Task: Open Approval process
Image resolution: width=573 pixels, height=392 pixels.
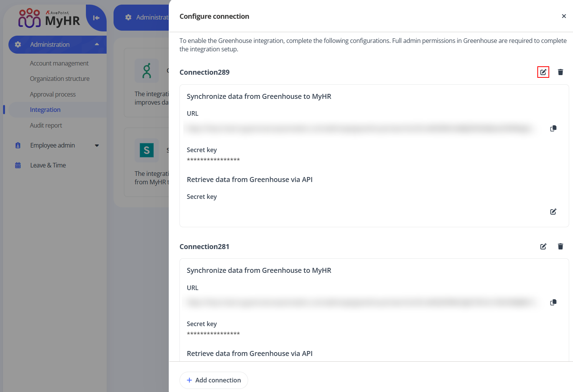Action: click(x=53, y=94)
